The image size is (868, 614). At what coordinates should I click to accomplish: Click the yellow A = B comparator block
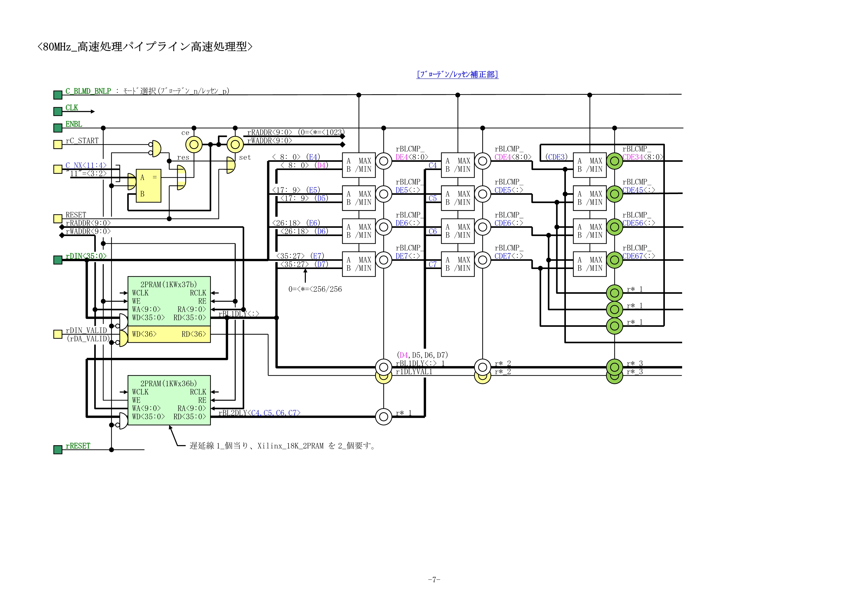148,186
